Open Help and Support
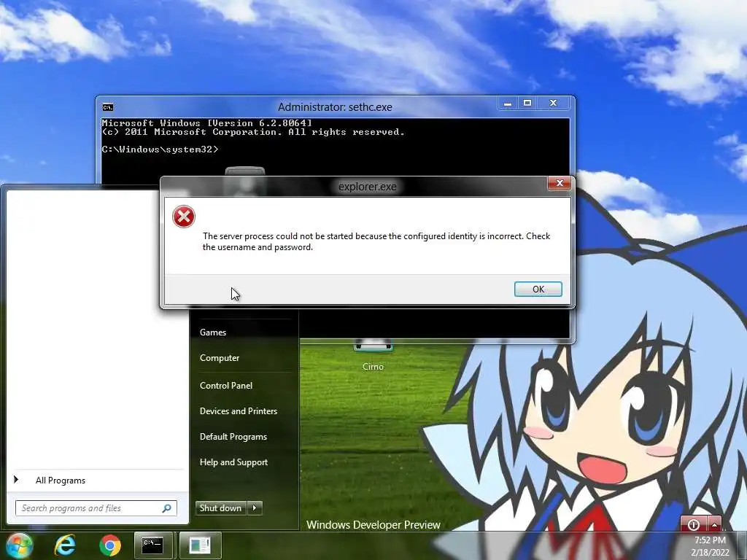This screenshot has height=560, width=747. point(233,462)
